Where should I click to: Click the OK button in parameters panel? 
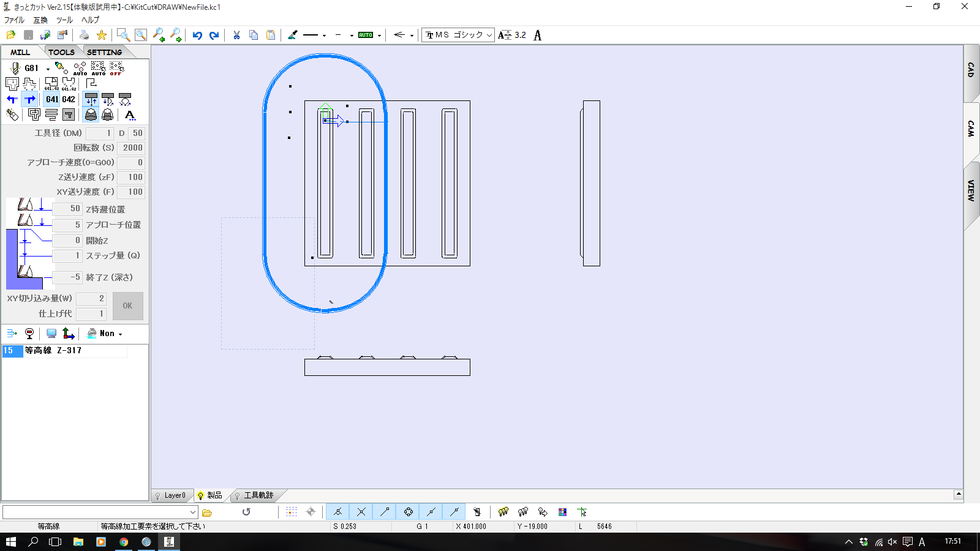click(127, 305)
